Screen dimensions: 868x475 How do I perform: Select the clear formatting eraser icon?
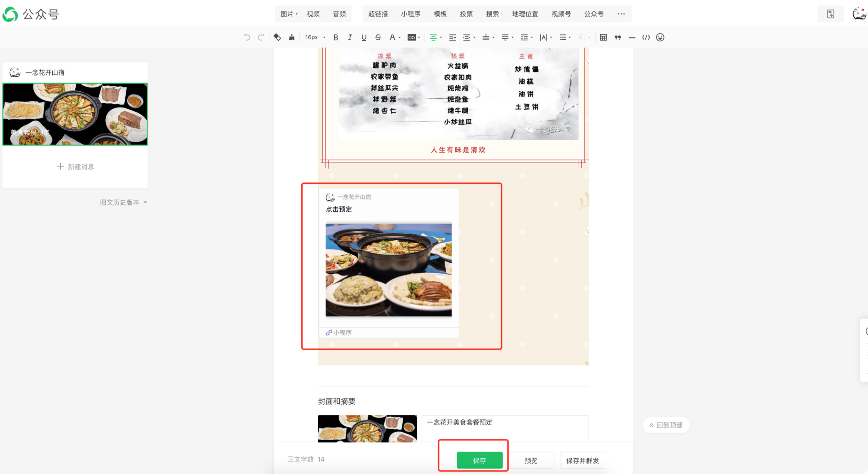(x=277, y=37)
